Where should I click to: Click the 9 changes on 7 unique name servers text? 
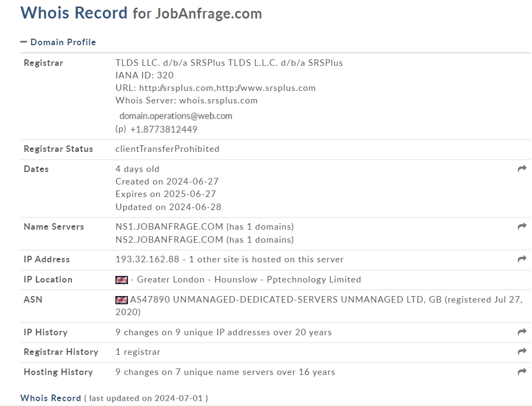225,372
